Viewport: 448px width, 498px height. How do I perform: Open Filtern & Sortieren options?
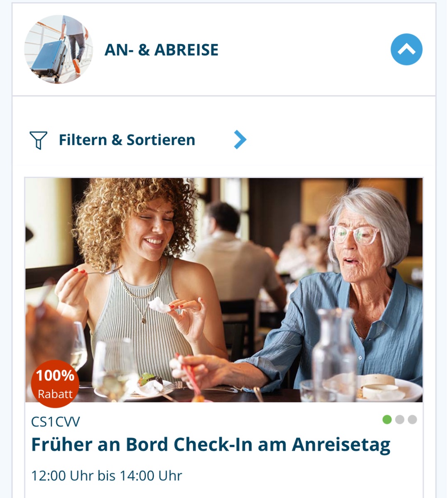pyautogui.click(x=127, y=140)
